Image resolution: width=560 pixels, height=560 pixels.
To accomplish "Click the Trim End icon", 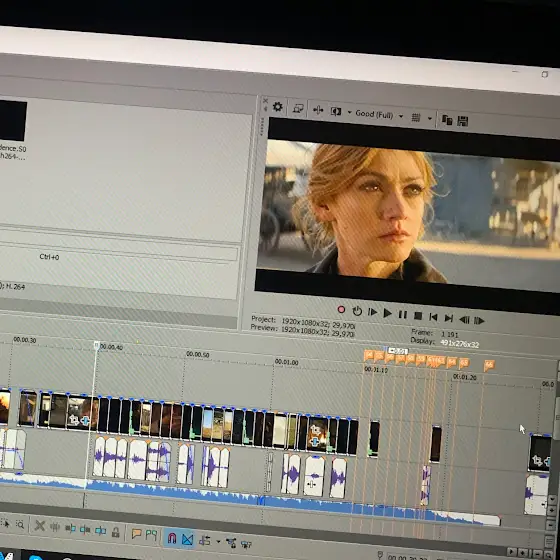I will [x=85, y=530].
